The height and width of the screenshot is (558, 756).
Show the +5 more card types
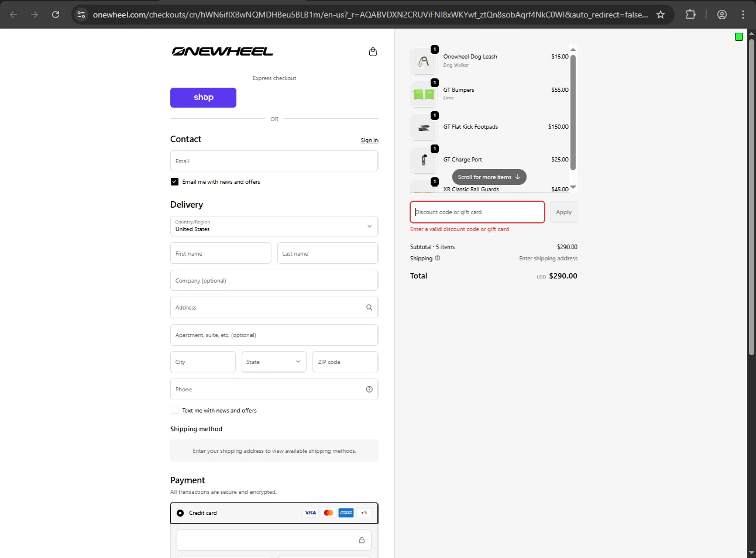[364, 513]
